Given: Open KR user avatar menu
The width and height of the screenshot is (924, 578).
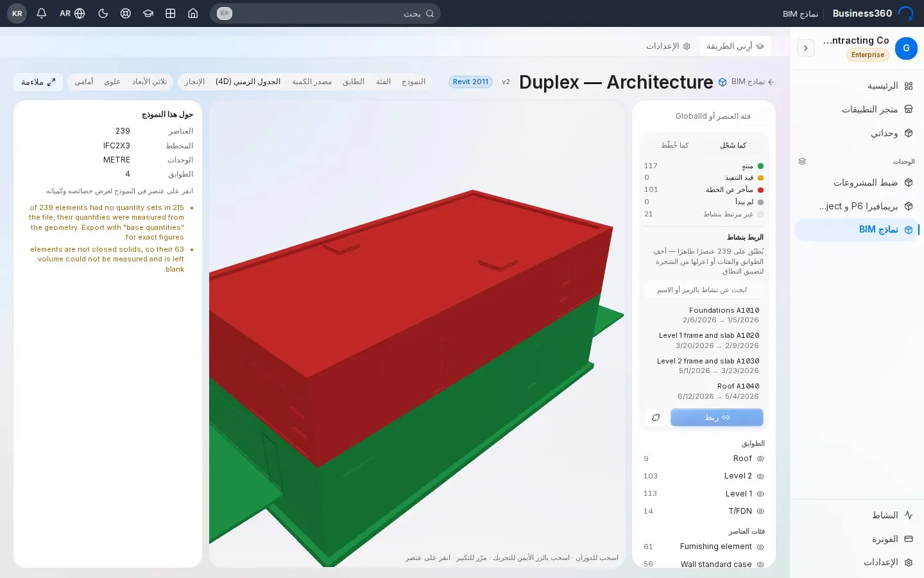Looking at the screenshot, I should (x=17, y=13).
